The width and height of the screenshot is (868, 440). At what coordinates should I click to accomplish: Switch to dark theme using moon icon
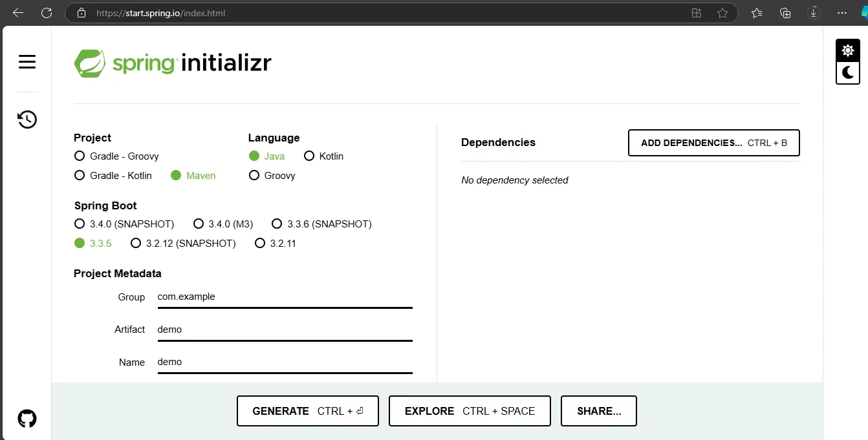pyautogui.click(x=847, y=72)
